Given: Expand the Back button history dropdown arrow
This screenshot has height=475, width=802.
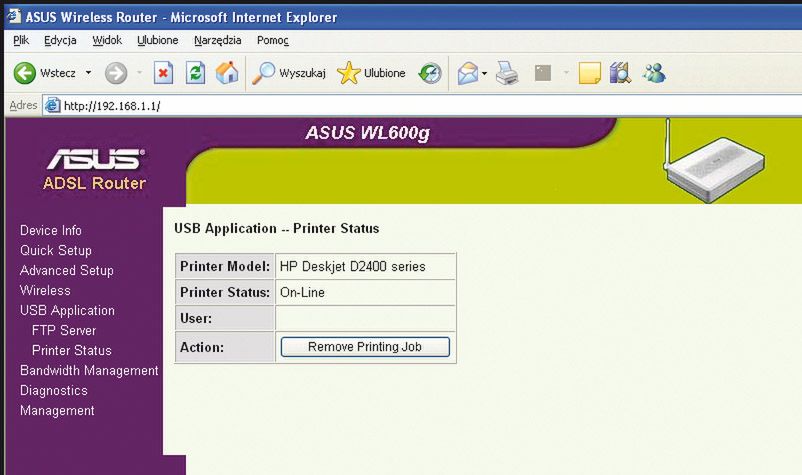Looking at the screenshot, I should [88, 73].
